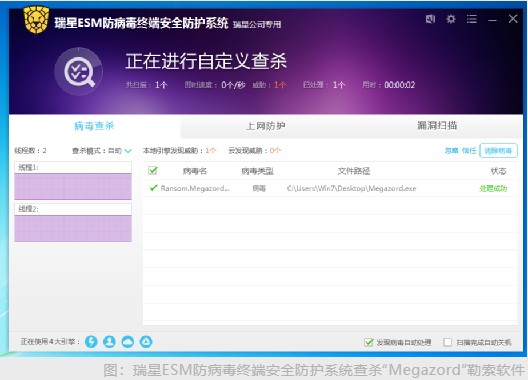Image resolution: width=528 pixels, height=380 pixels.
Task: Toggle the select-all checkbox in table header
Action: click(153, 170)
